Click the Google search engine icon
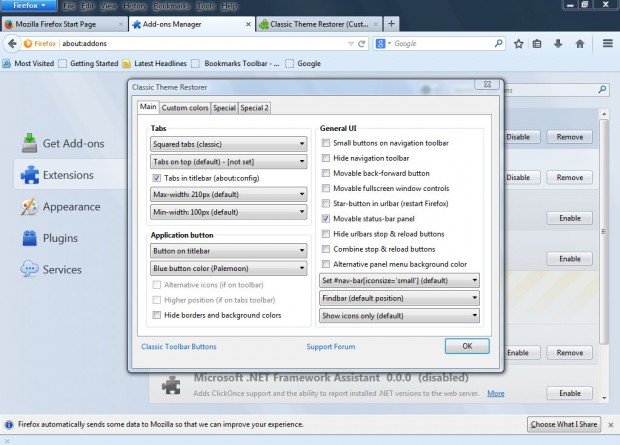The width and height of the screenshot is (620, 445). click(x=380, y=44)
